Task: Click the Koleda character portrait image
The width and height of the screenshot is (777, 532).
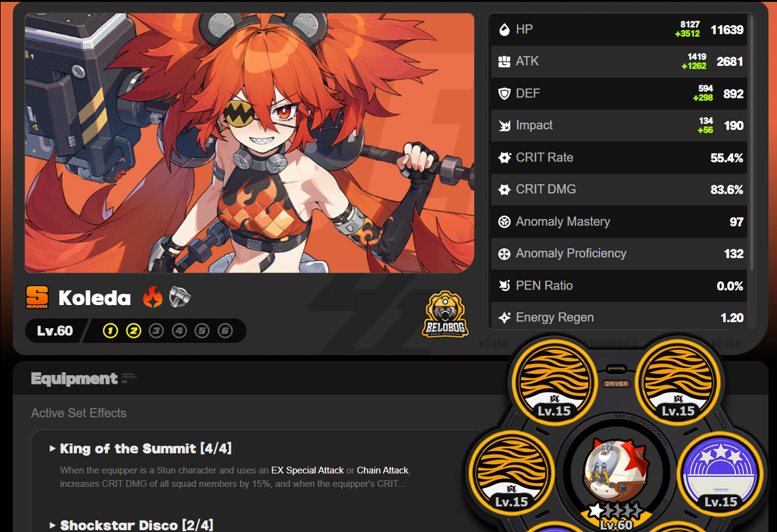Action: click(x=249, y=143)
